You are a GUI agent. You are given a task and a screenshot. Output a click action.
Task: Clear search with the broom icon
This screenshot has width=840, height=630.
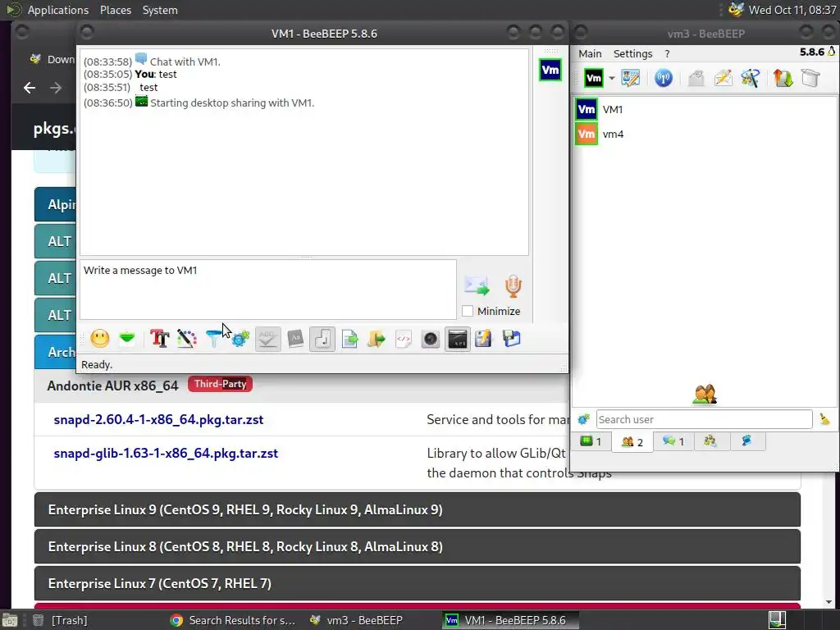825,419
